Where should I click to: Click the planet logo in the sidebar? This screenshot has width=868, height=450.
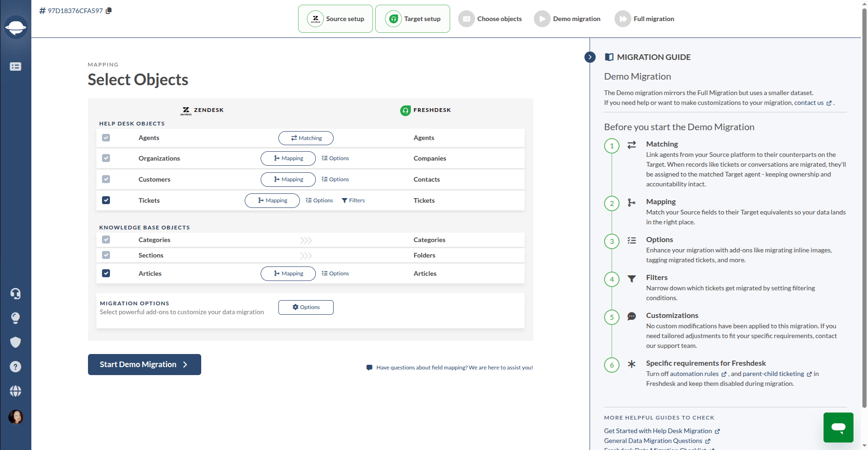click(15, 27)
